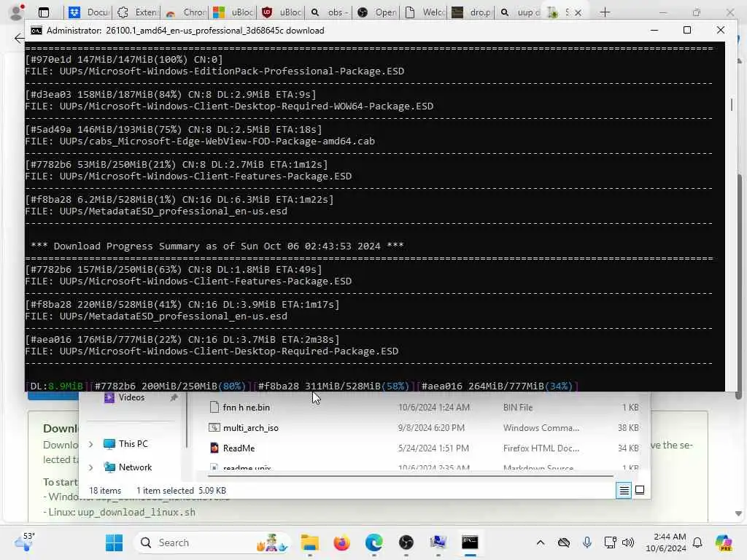The width and height of the screenshot is (747, 560).
Task: Open Microsoft Edge from the taskbar
Action: click(x=374, y=542)
